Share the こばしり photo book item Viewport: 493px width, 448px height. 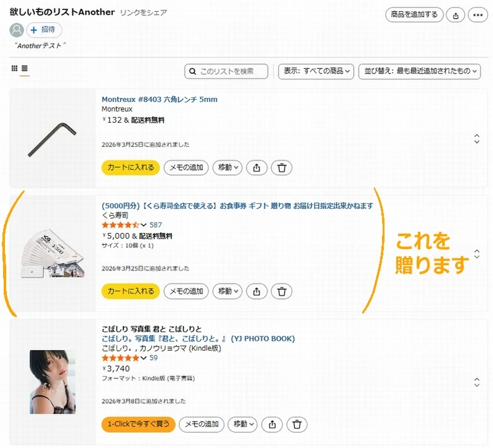click(272, 425)
